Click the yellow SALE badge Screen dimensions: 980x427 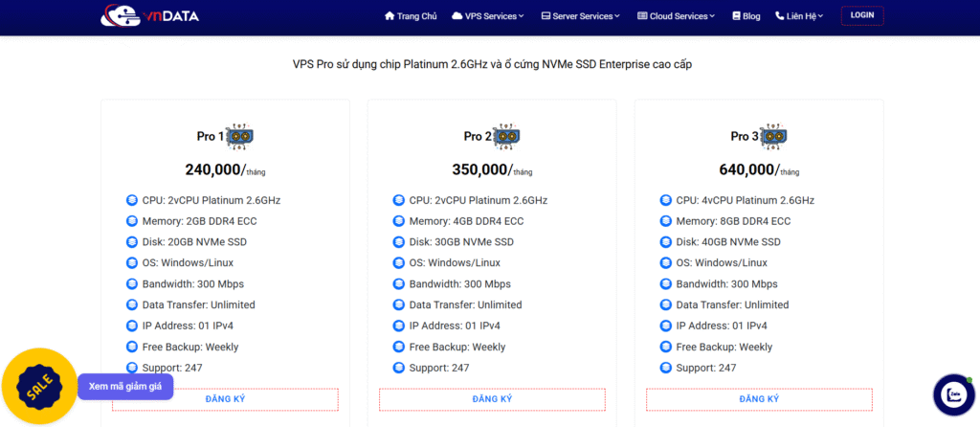pyautogui.click(x=39, y=387)
